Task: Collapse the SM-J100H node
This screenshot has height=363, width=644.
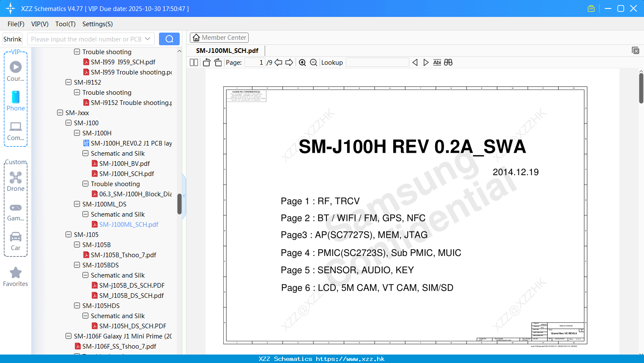Action: (77, 133)
